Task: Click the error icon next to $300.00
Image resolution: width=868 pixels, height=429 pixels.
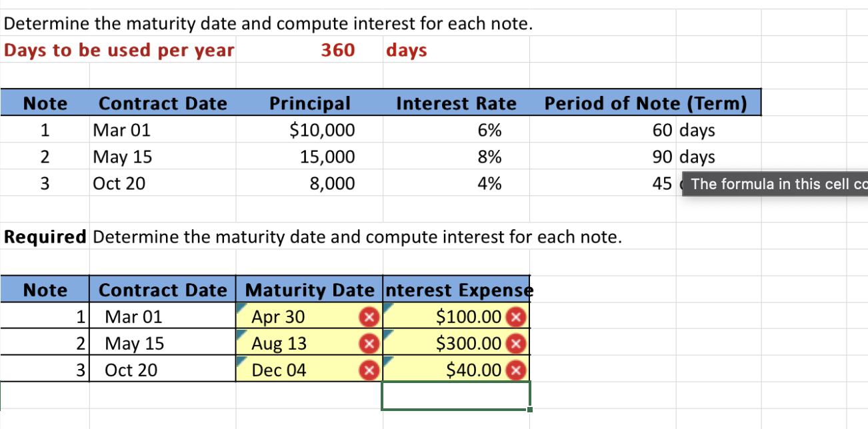Action: (517, 344)
